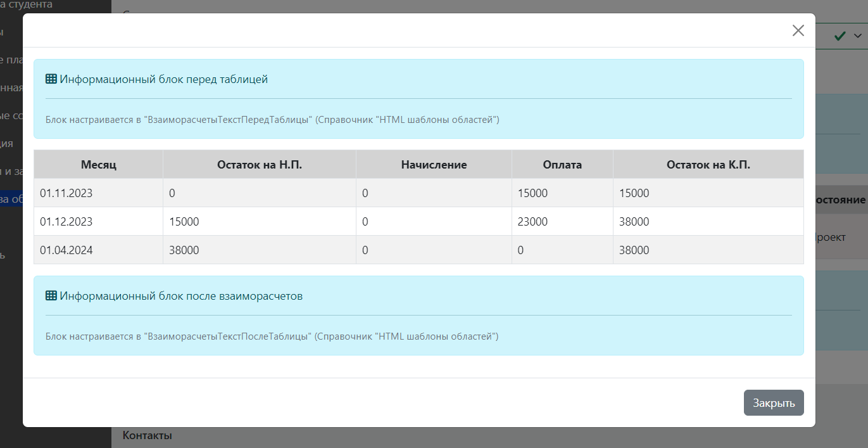Click the green checkmark icon behind the dialog
Viewport: 868px width, 448px height.
[x=840, y=36]
